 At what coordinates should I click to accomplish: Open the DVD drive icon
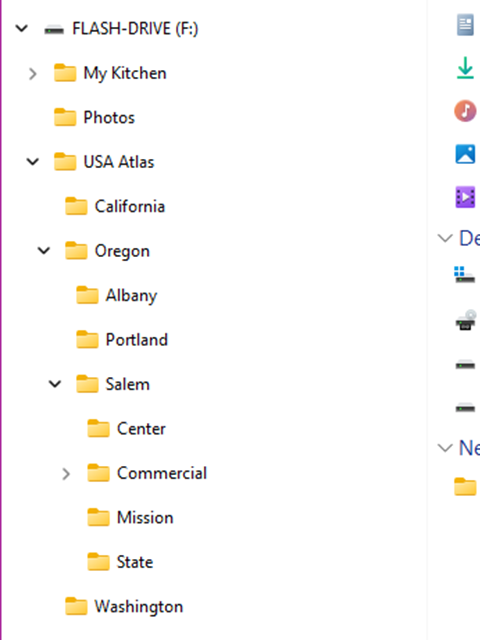click(466, 320)
